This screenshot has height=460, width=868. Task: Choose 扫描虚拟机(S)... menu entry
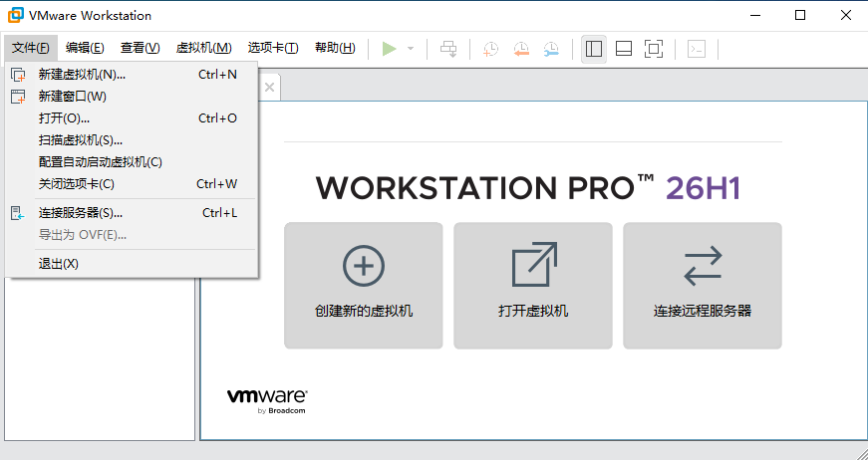[x=132, y=139]
